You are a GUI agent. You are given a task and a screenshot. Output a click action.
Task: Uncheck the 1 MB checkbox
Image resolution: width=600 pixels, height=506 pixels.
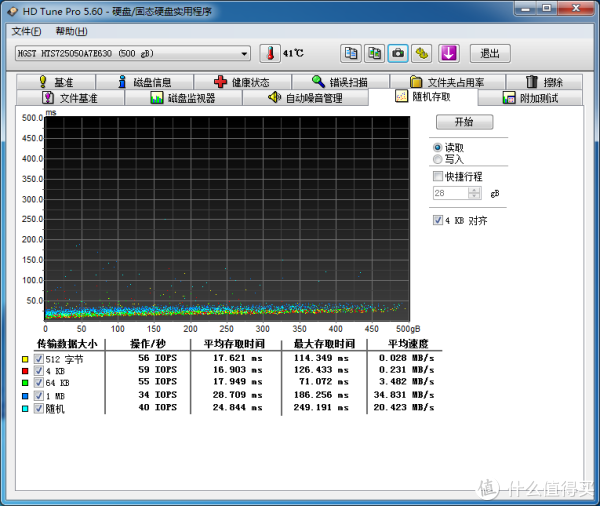pyautogui.click(x=38, y=395)
